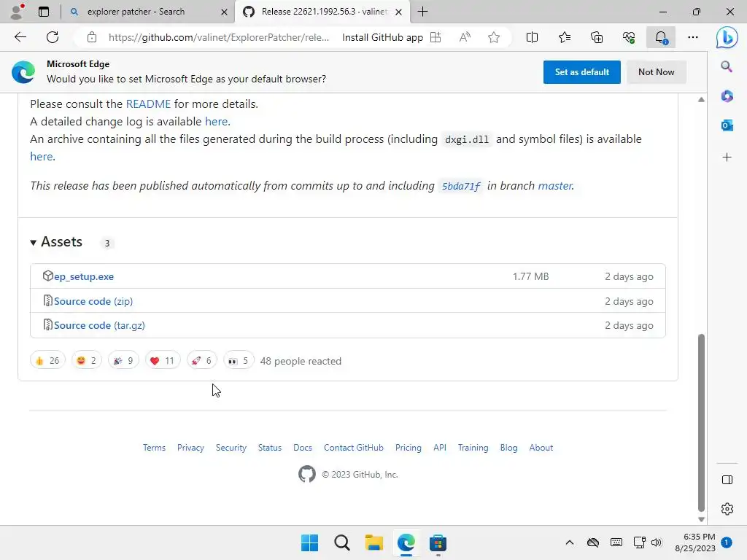Add a sidebar app with plus icon

click(727, 157)
